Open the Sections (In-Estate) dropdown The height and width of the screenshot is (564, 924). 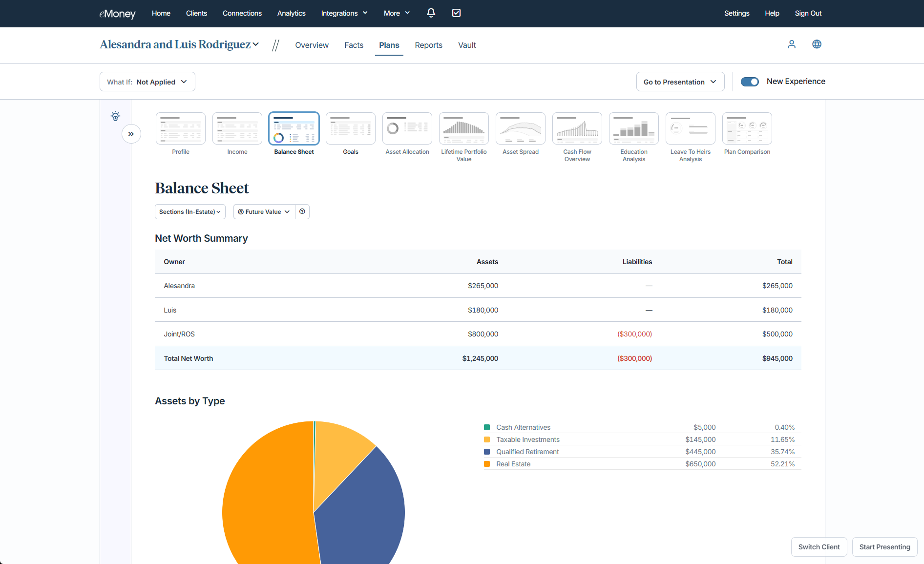point(190,211)
